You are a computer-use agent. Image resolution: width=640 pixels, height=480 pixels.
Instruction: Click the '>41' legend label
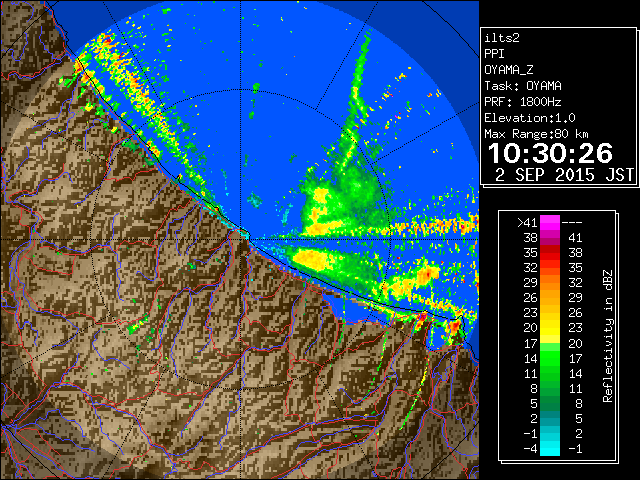pos(527,223)
